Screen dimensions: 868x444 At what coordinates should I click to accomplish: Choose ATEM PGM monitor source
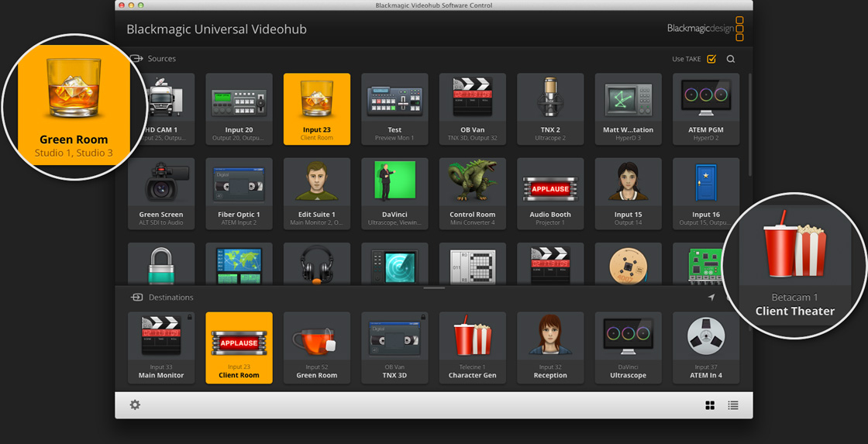coord(706,109)
